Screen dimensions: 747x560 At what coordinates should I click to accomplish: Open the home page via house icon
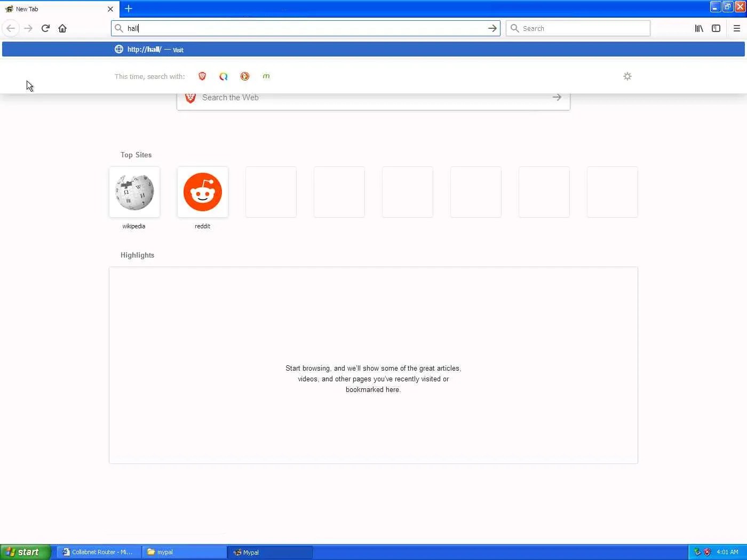click(62, 28)
